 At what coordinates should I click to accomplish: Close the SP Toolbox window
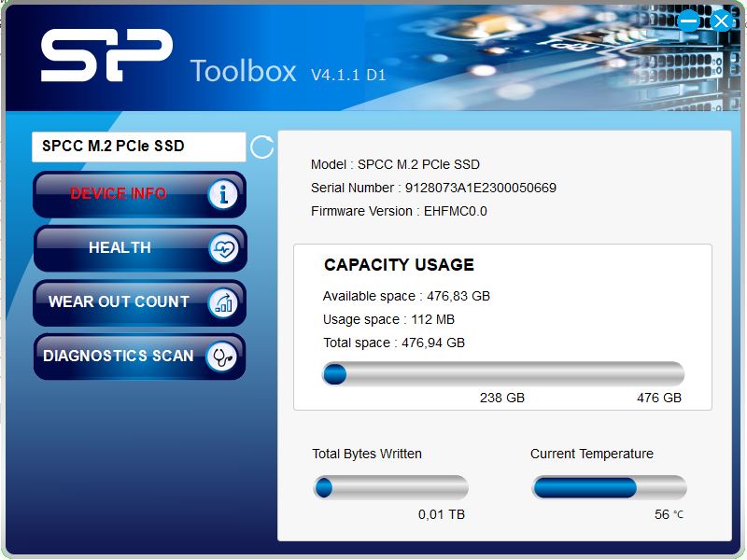coord(721,21)
